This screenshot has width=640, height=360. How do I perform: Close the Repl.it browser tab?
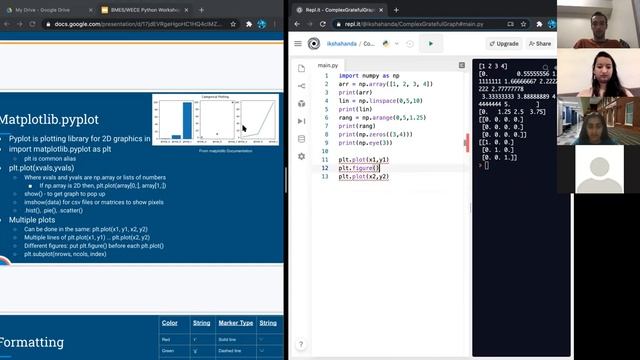tap(381, 10)
